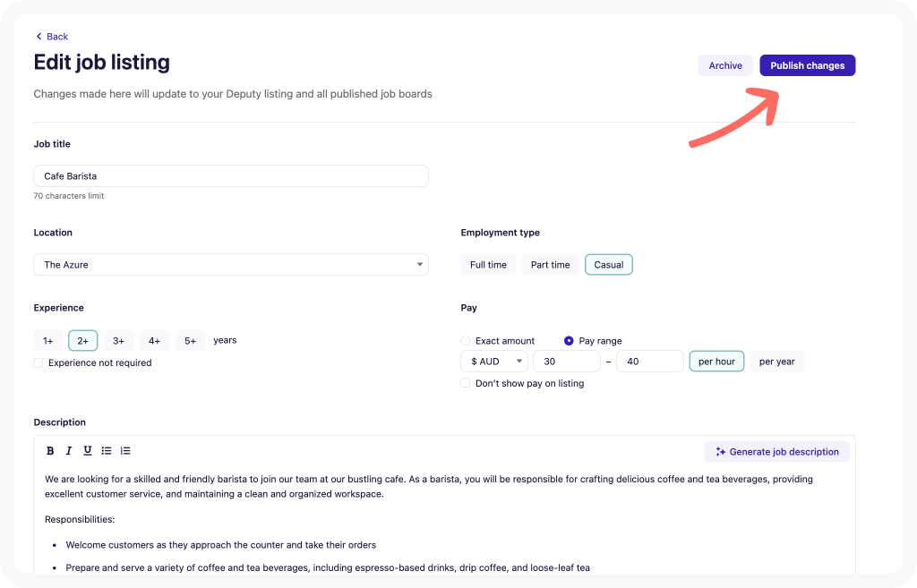Click the Back chevron arrow icon
The width and height of the screenshot is (917, 588).
tap(39, 36)
